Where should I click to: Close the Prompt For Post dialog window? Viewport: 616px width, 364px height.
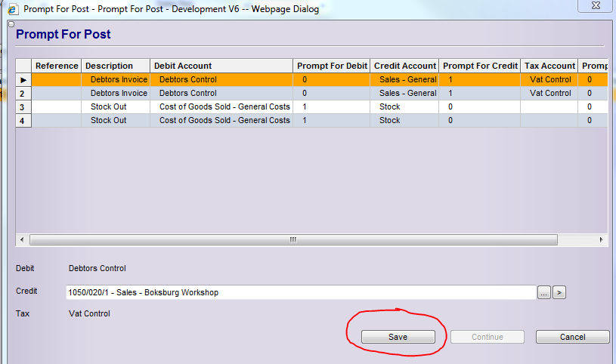(599, 7)
